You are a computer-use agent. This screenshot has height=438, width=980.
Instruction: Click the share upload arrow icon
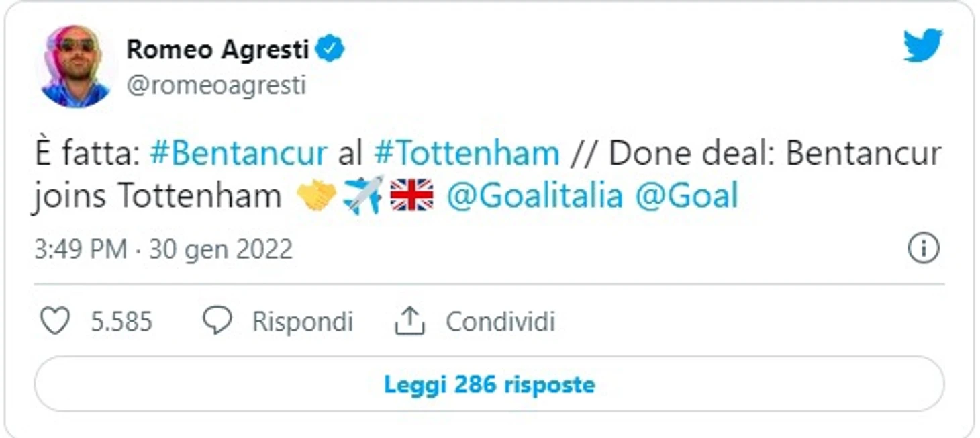[x=409, y=321]
